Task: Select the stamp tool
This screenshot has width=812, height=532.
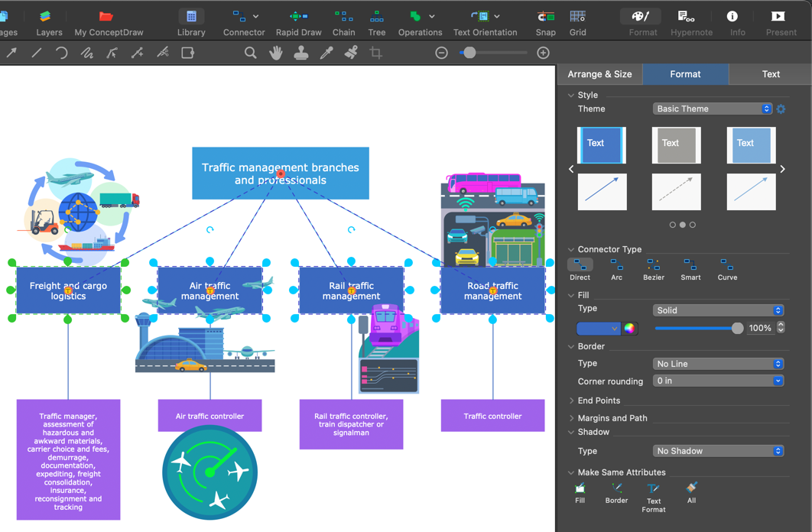Action: pos(301,53)
